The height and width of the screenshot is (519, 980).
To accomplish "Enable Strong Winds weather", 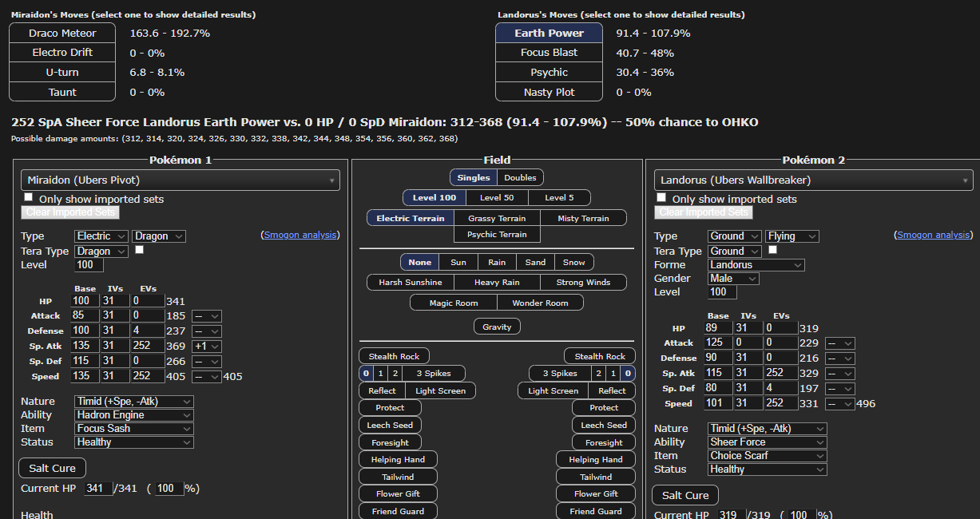I will pos(583,282).
